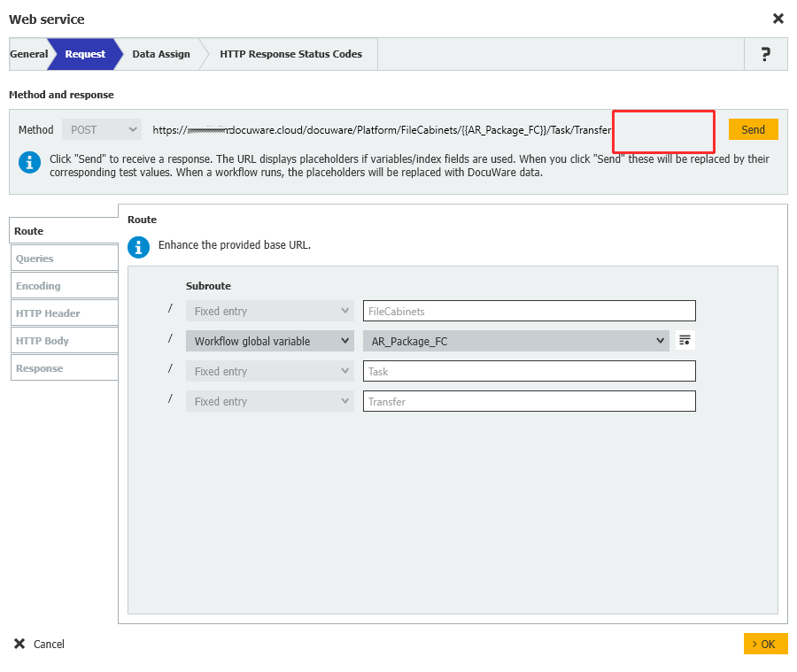
Task: Click the info icon in Route panel
Action: point(139,245)
